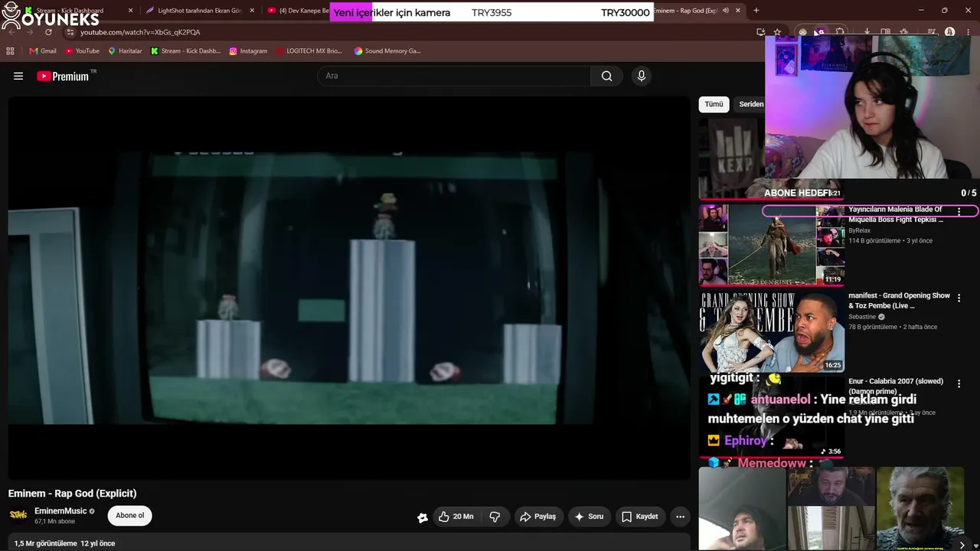Close the Eminem - Rap God tab
This screenshot has width=980, height=551.
(x=738, y=11)
